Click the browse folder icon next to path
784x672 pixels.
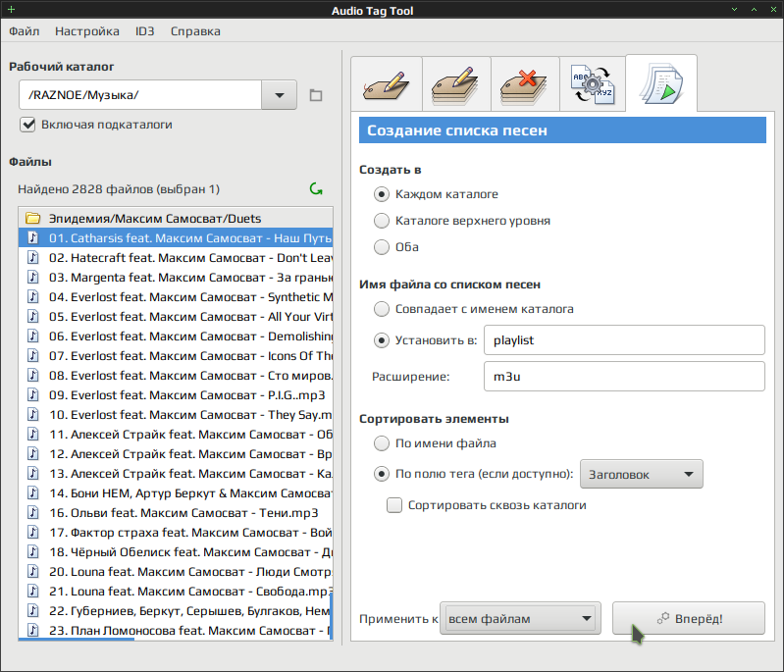pos(316,95)
